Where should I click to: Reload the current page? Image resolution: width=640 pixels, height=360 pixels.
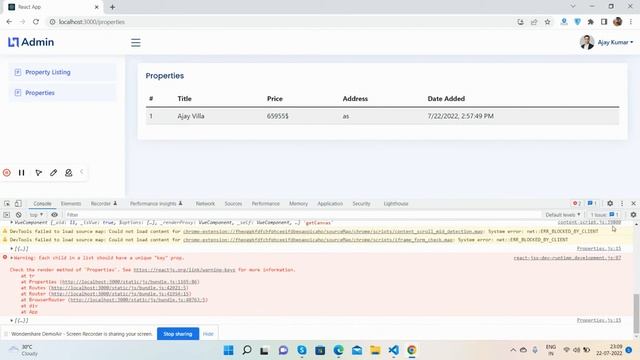coord(36,22)
